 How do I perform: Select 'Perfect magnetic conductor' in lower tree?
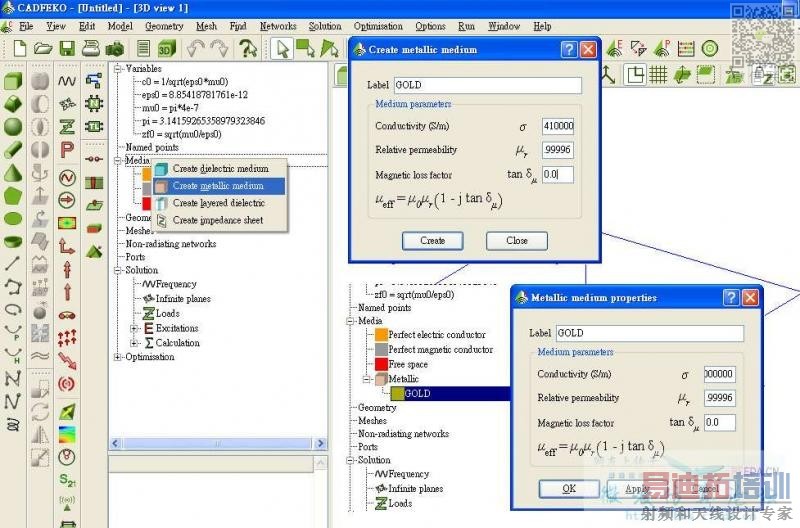point(441,349)
